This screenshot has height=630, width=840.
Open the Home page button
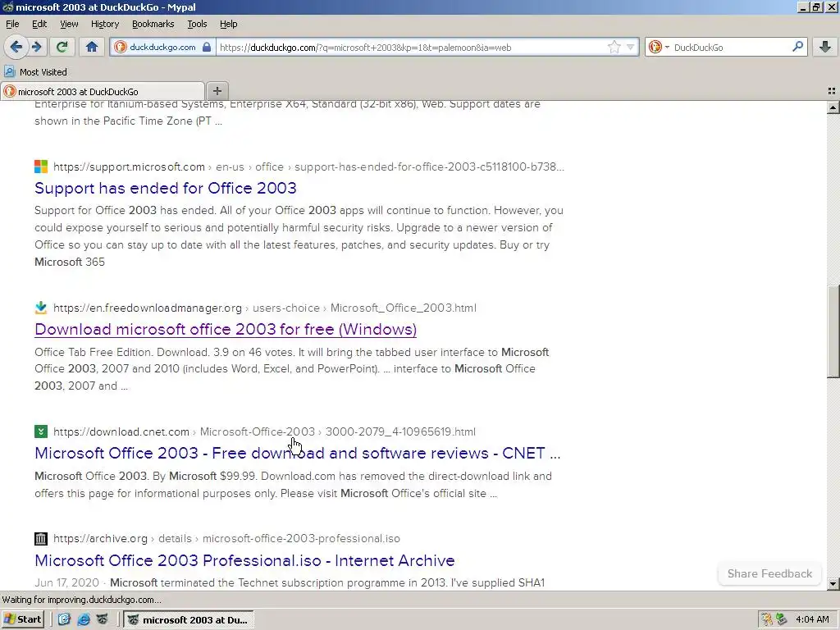(x=92, y=47)
